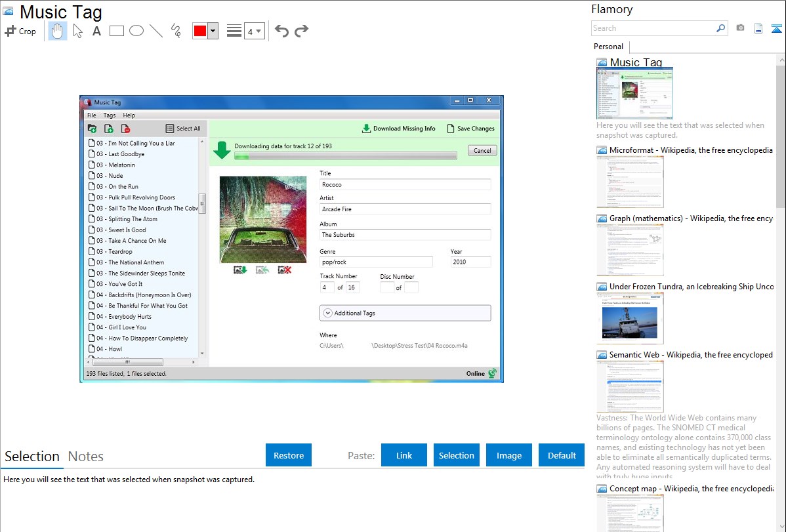Select the straight line tool
Viewport: 786px width, 532px height.
156,31
